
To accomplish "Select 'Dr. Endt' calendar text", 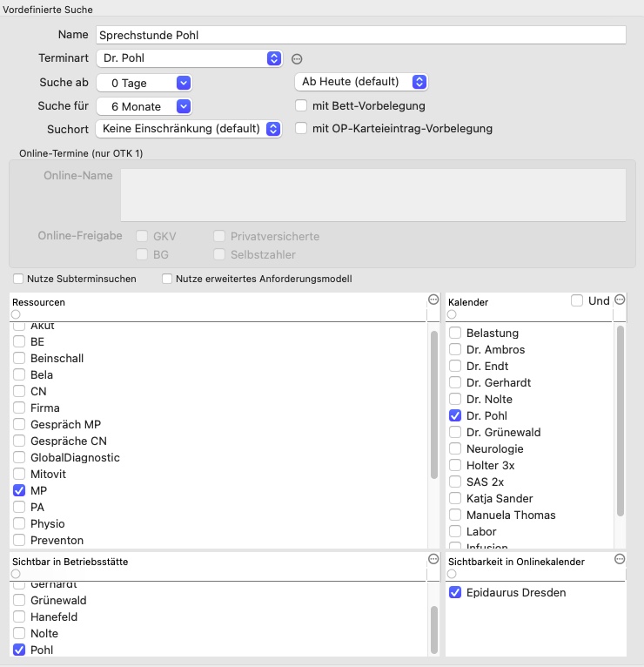I will [487, 366].
